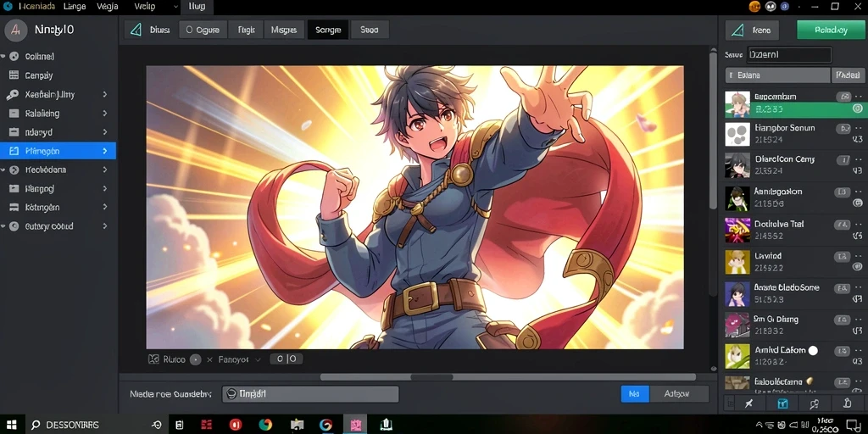Click the key icon beside Xeafain Jilmy
Viewport: 868px width, 434px height.
pos(13,95)
